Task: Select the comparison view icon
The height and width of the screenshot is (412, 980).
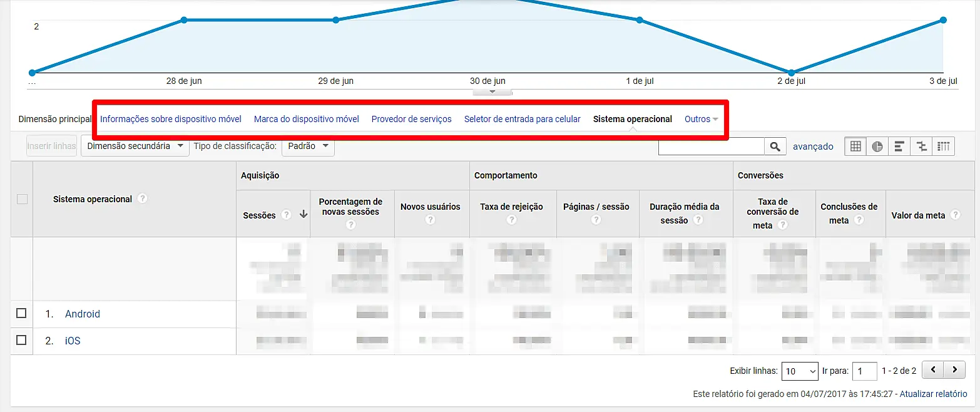Action: tap(921, 146)
